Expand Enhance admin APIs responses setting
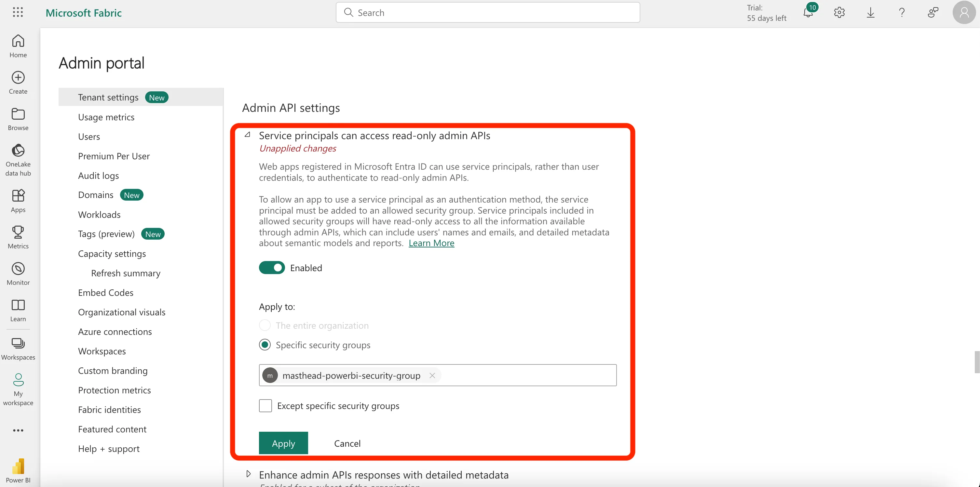980x487 pixels. tap(249, 474)
